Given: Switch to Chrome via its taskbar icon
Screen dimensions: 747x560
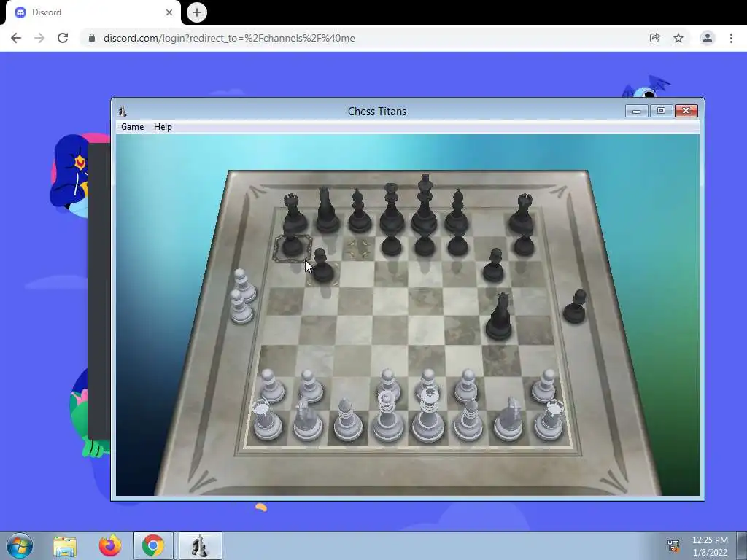Looking at the screenshot, I should [x=153, y=545].
